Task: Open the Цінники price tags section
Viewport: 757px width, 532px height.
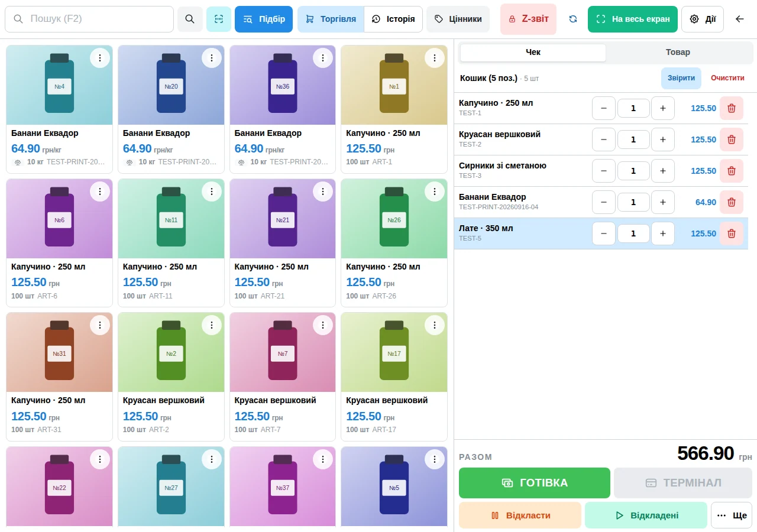Action: (458, 19)
